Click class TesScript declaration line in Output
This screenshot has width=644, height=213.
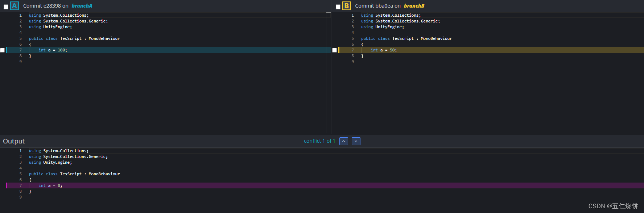point(74,174)
